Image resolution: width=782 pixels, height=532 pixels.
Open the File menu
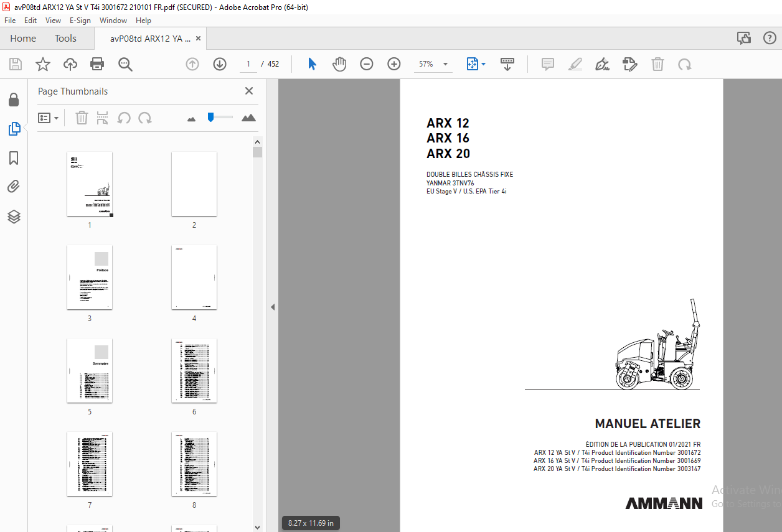pos(10,21)
